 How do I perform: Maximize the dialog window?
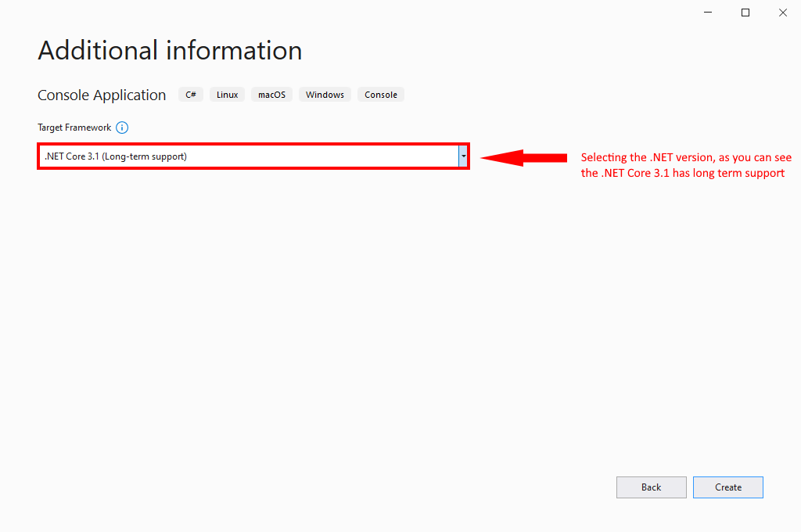(745, 13)
